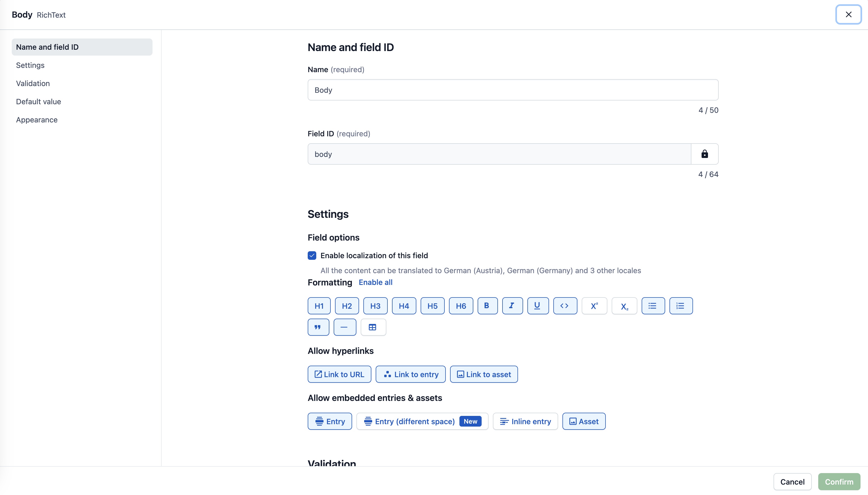Toggle the Link to URL option
Viewport: 868px width, 495px height.
point(339,374)
